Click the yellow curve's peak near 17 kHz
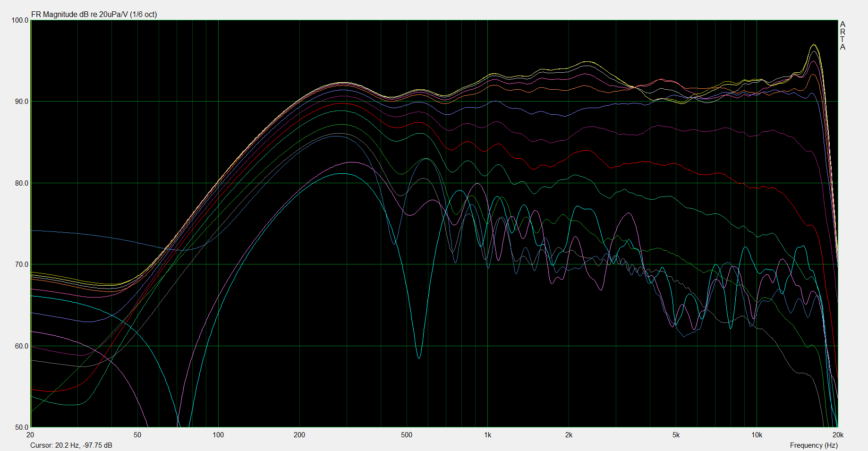 tap(813, 45)
